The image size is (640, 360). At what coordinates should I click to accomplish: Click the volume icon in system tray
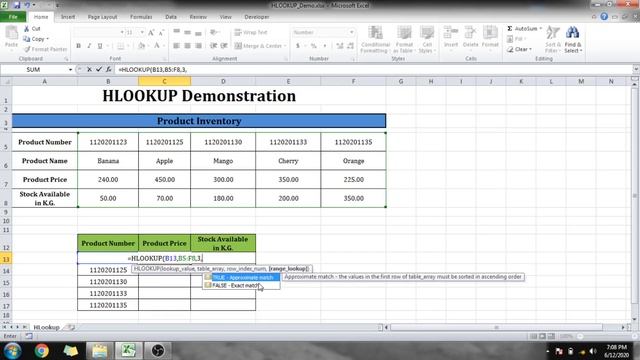[593, 351]
